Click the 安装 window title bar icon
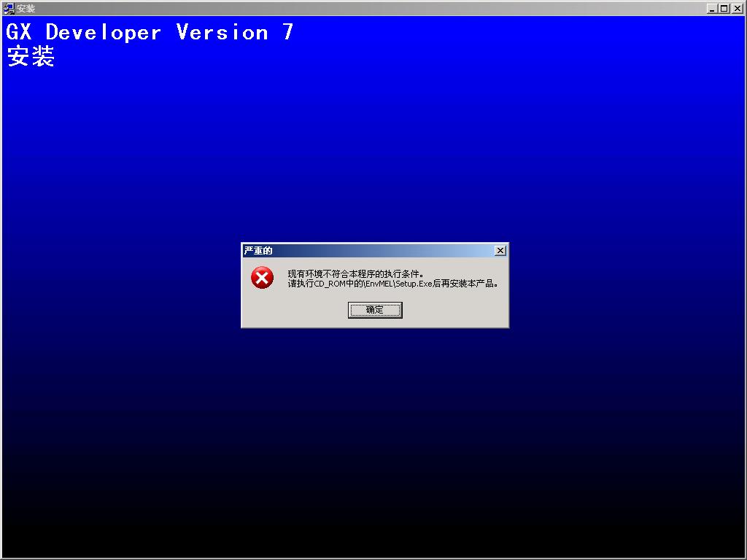The width and height of the screenshot is (747, 560). (9, 8)
